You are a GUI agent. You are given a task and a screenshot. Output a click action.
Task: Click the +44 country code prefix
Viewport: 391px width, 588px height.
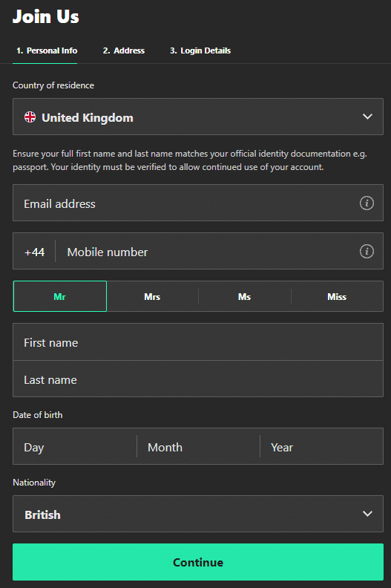[x=34, y=252]
